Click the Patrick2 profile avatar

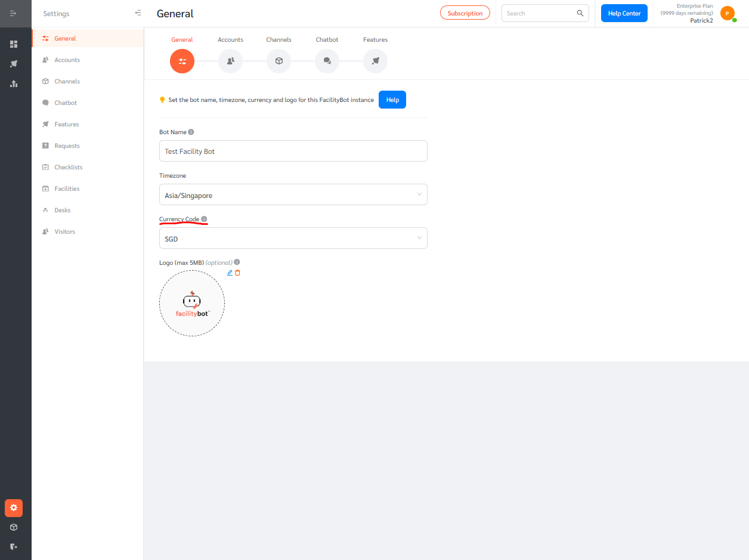coord(727,13)
